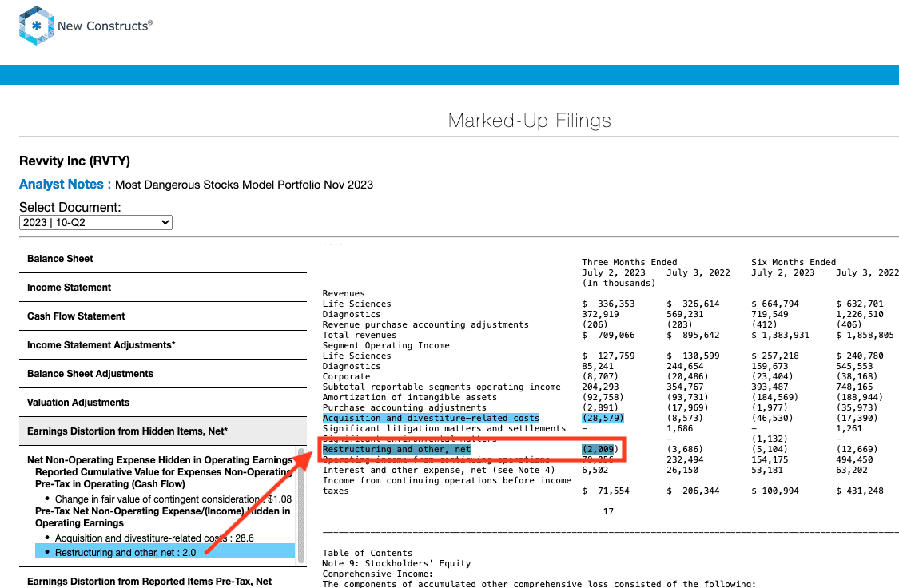
Task: Click the left panel vertical scrollbar
Action: tap(301, 507)
